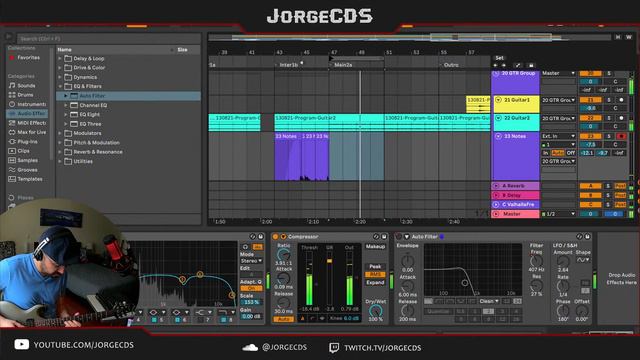
Task: Open the LFO Shape dropdown
Action: tap(583, 260)
